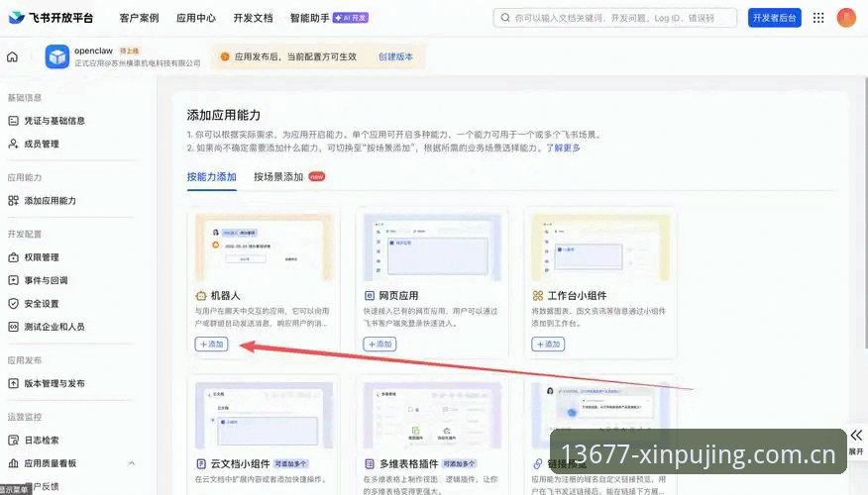Click the 权限管理 lock icon

tap(13, 257)
